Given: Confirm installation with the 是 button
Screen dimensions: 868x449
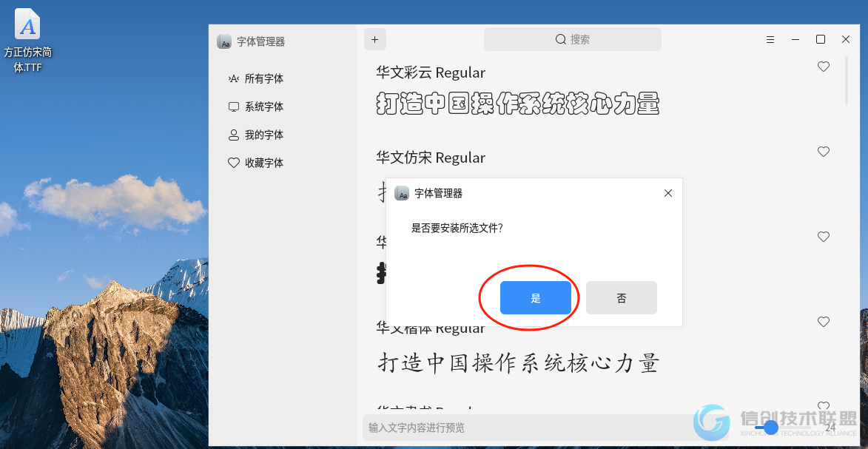Looking at the screenshot, I should [535, 298].
